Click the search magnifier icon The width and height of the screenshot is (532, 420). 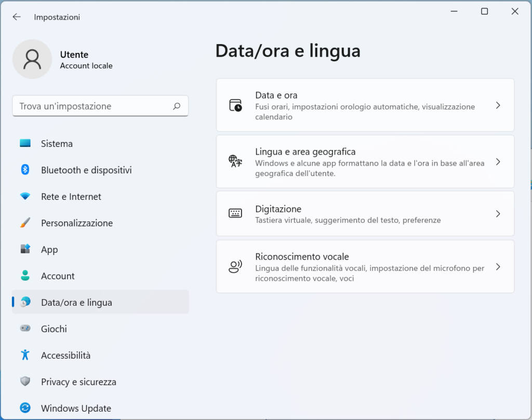177,106
